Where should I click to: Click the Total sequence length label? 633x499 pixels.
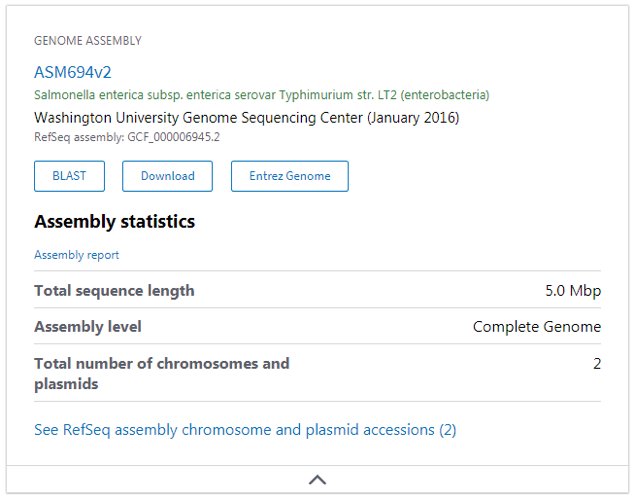(x=114, y=291)
